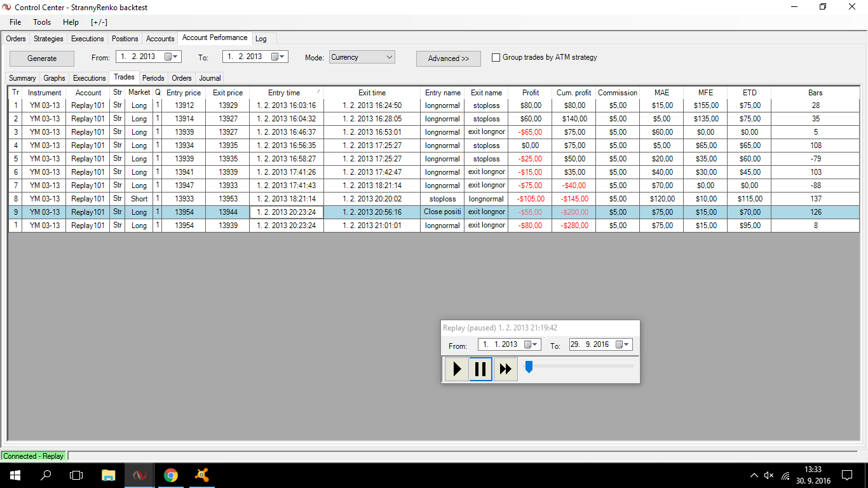Click the Connected - Replay status indicator
The width and height of the screenshot is (868, 488).
click(34, 456)
